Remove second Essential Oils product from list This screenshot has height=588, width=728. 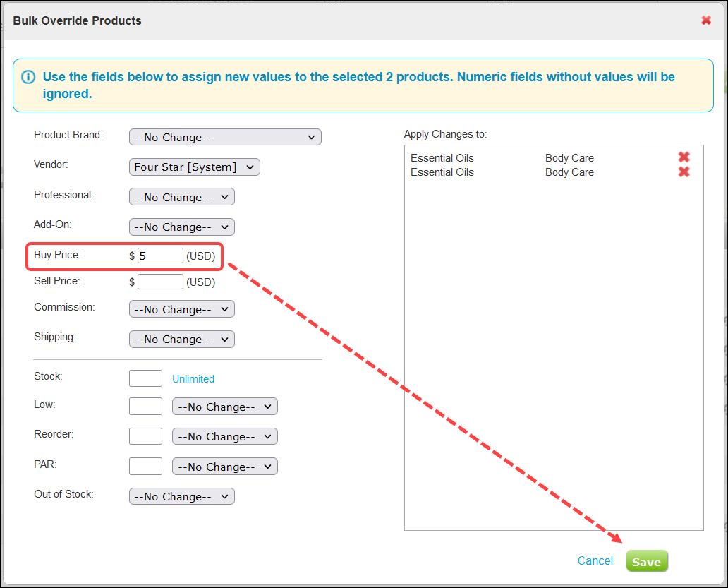pos(684,172)
